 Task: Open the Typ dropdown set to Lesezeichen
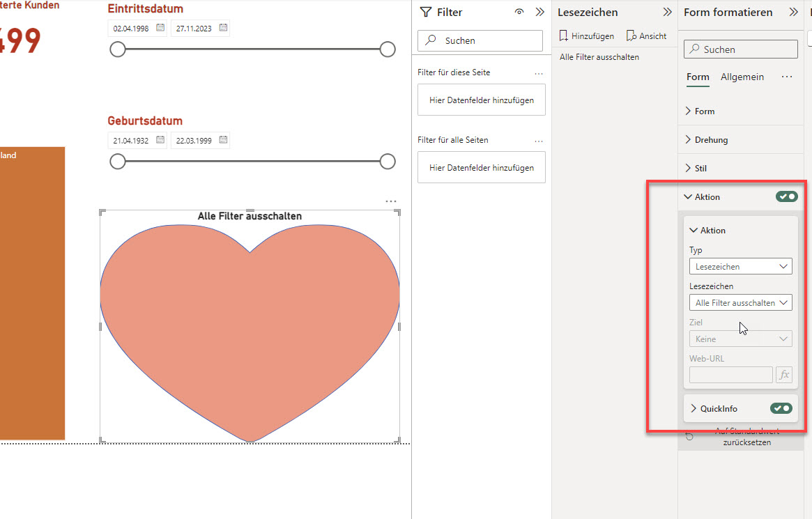(x=740, y=266)
